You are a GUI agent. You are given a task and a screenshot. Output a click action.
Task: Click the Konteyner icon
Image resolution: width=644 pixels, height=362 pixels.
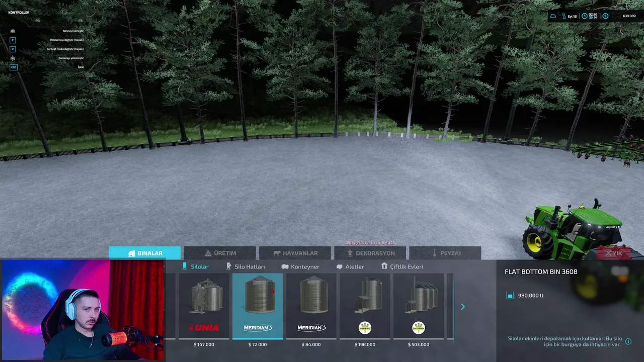[285, 267]
